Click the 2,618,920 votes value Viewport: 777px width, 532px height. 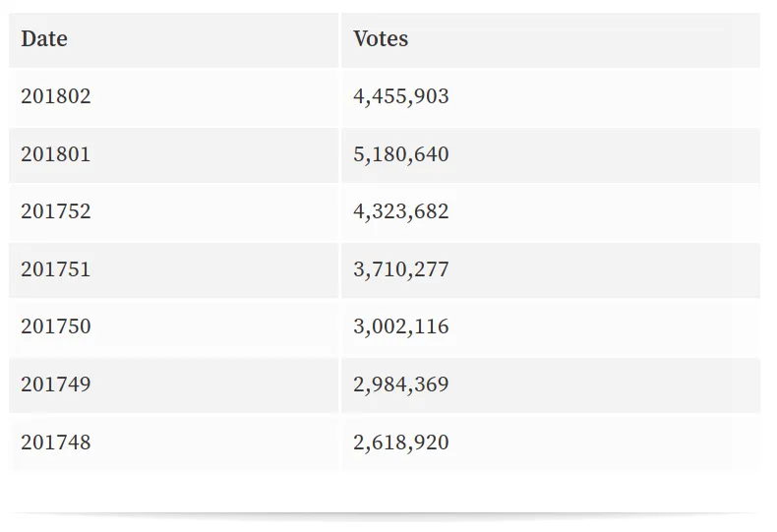(x=401, y=443)
